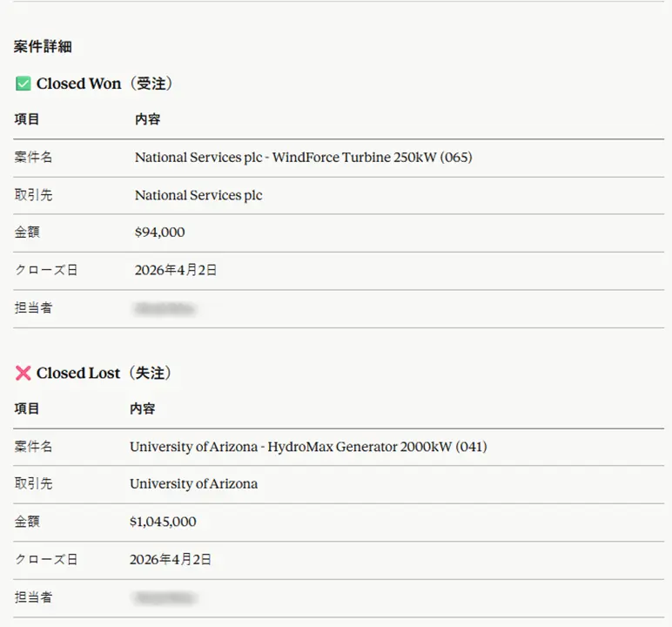This screenshot has height=627, width=672.
Task: Click the 金額 label in Closed Won table
Action: click(27, 233)
